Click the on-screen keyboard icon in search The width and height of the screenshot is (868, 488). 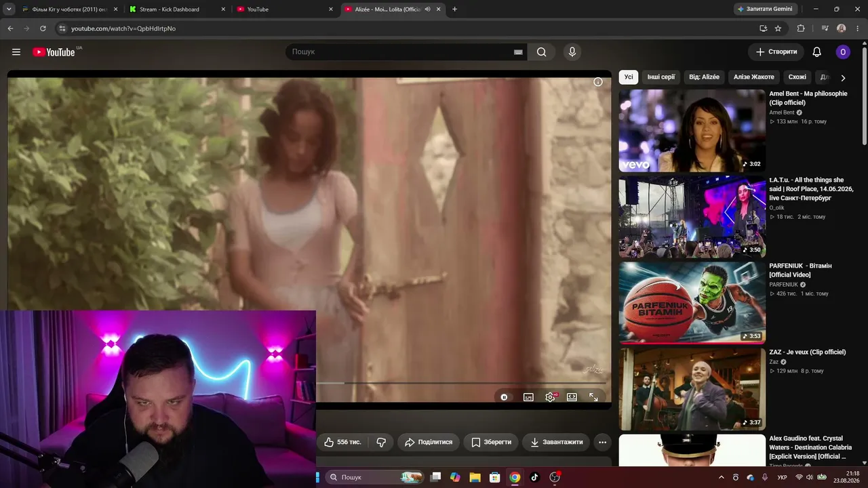pyautogui.click(x=518, y=52)
